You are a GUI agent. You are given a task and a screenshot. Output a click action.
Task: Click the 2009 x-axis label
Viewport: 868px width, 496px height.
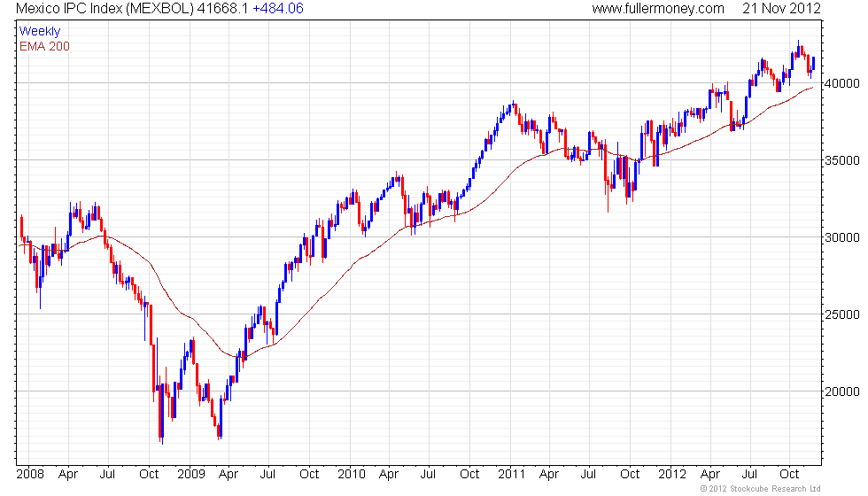(191, 475)
